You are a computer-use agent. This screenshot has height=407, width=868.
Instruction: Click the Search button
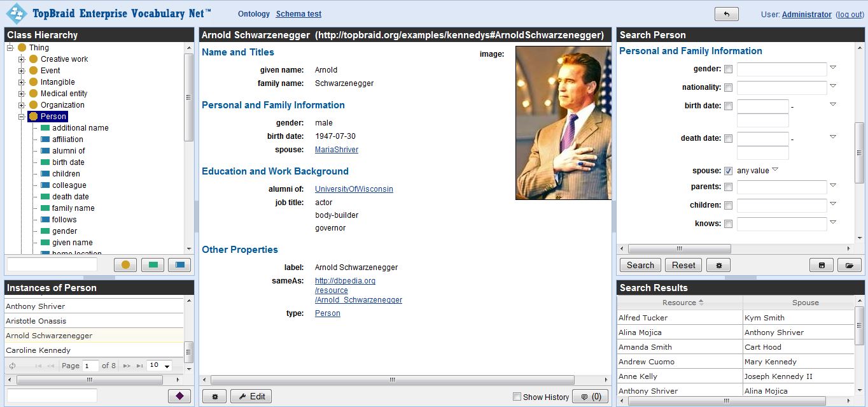640,265
